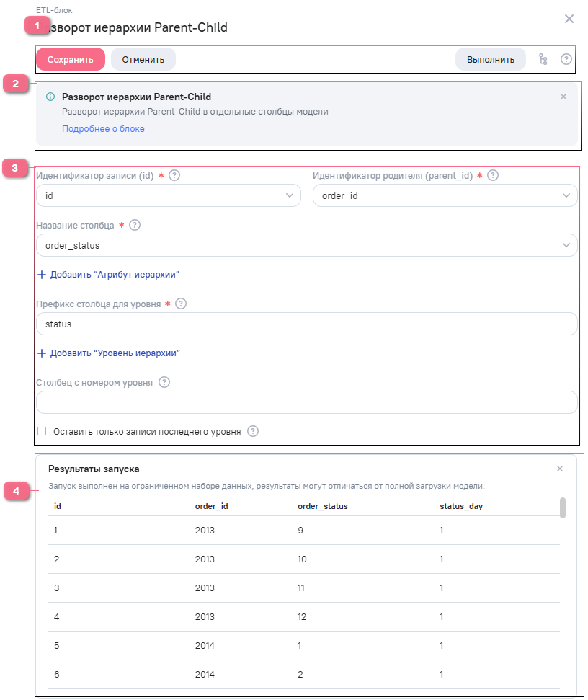Click help icon beside Идентификатор записи (id)

174,175
